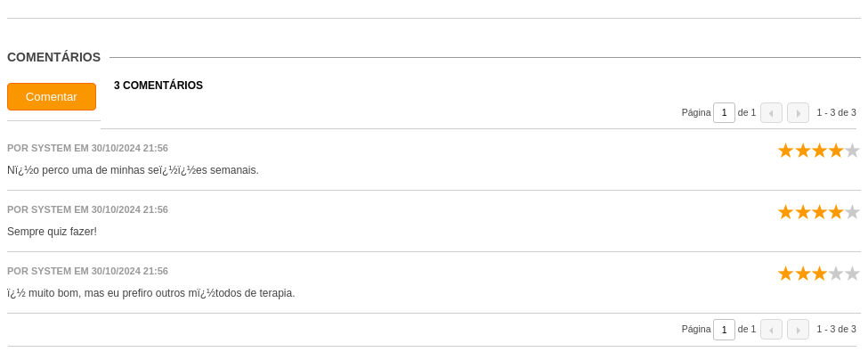The width and height of the screenshot is (868, 360).
Task: Click third star of the last comment's rating
Action: coord(819,274)
